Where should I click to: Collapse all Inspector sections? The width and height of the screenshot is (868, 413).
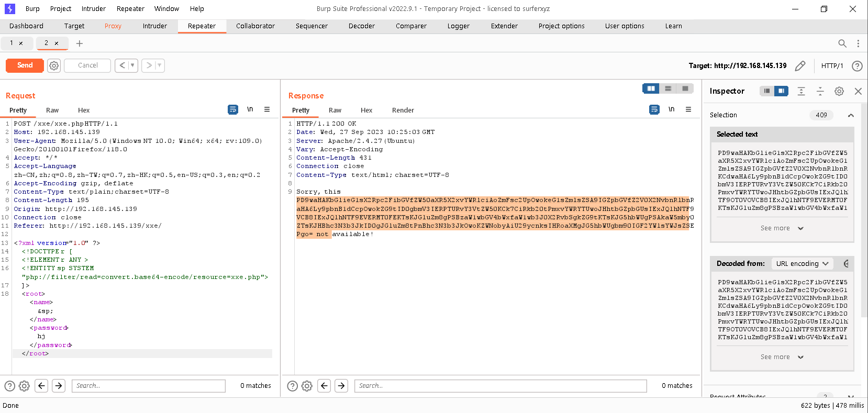(820, 91)
